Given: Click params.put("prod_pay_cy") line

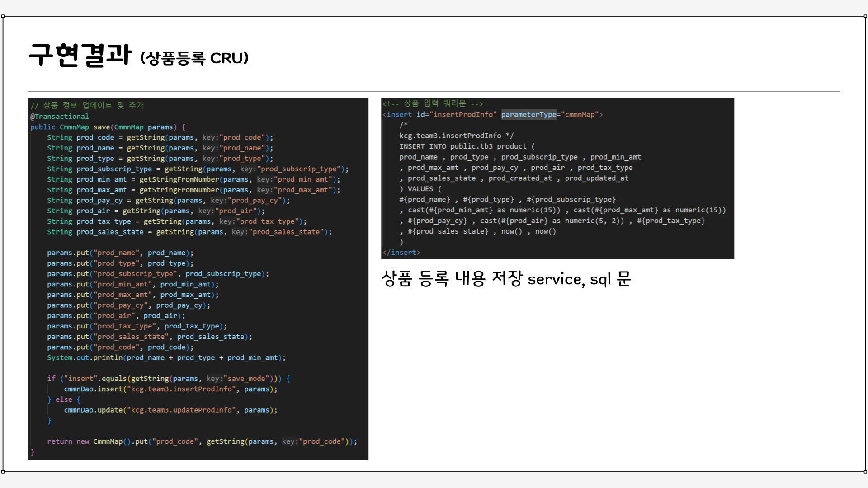Looking at the screenshot, I should (129, 305).
